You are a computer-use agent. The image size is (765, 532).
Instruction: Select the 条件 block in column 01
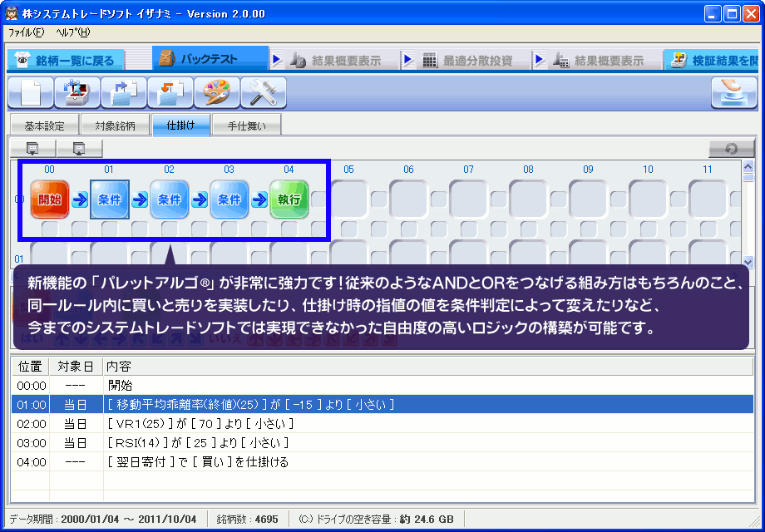110,199
